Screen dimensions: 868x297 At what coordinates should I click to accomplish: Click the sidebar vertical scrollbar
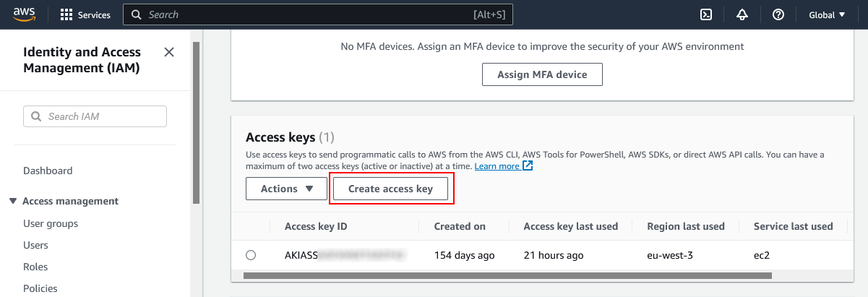click(x=197, y=123)
